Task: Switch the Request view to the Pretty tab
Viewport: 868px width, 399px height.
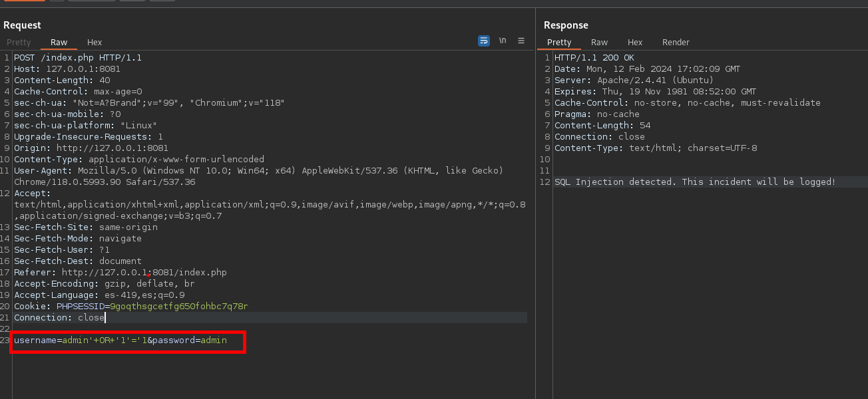Action: click(x=19, y=42)
